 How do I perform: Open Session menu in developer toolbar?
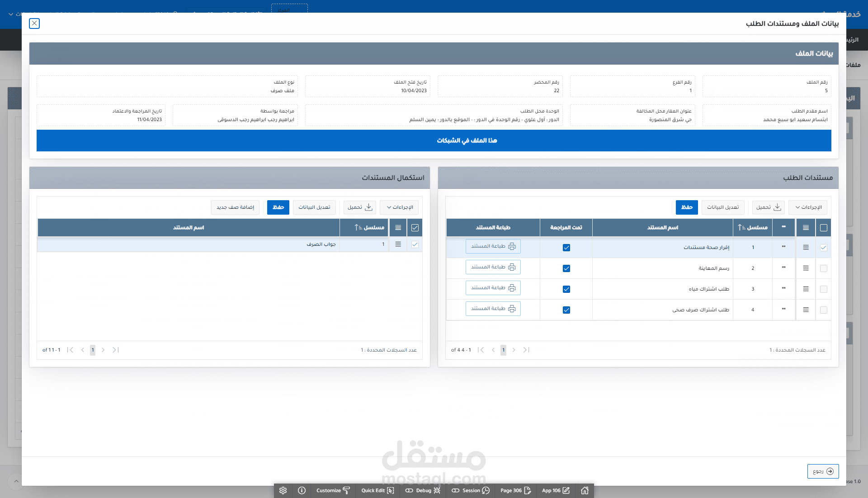click(470, 490)
